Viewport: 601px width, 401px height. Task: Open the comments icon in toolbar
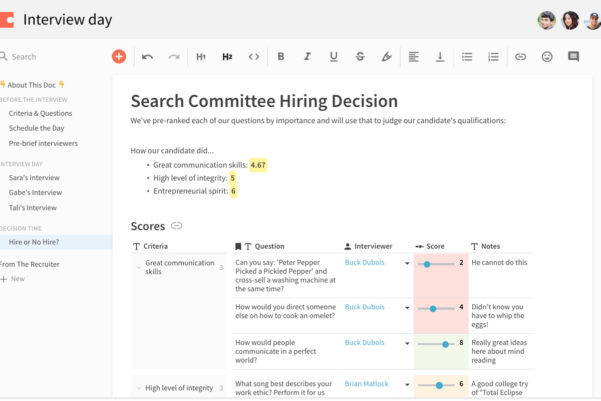click(x=573, y=57)
